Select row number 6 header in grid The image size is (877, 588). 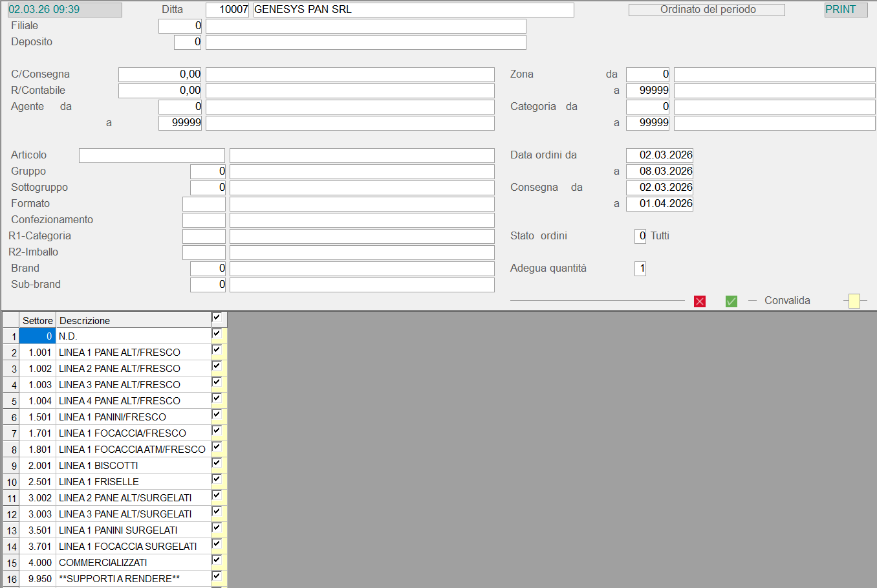11,417
